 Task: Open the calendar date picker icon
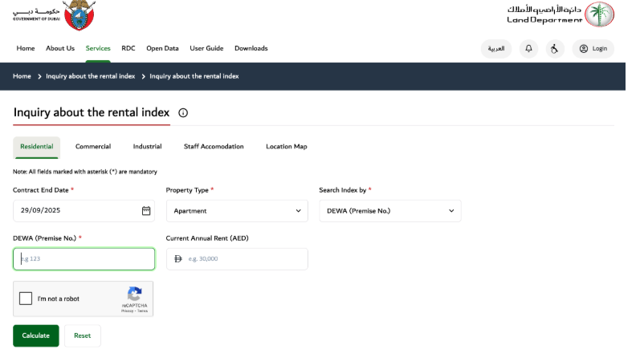(x=146, y=211)
